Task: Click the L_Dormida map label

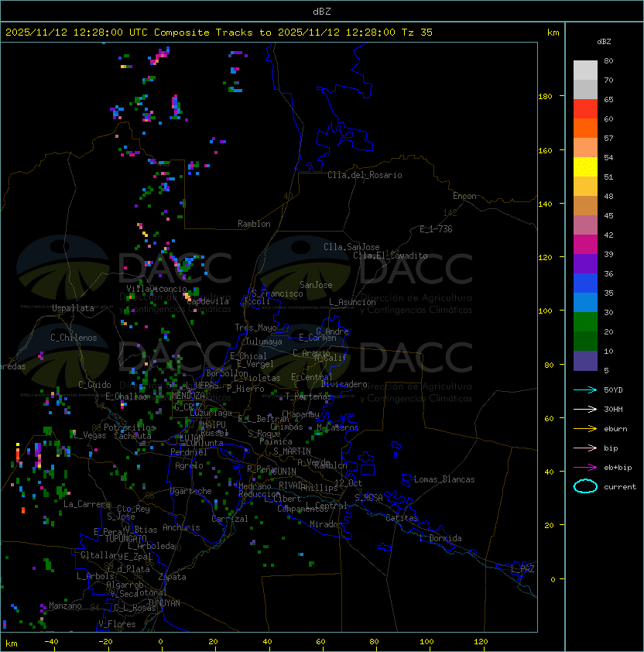Action: coord(440,538)
